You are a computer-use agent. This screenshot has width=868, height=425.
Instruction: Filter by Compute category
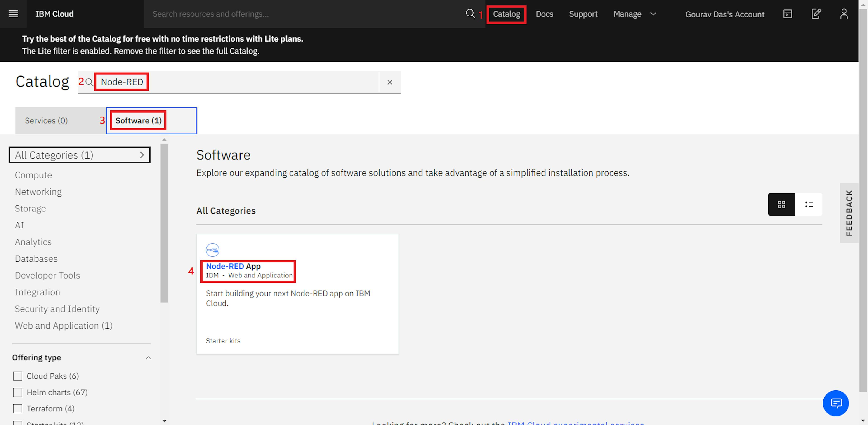coord(33,175)
